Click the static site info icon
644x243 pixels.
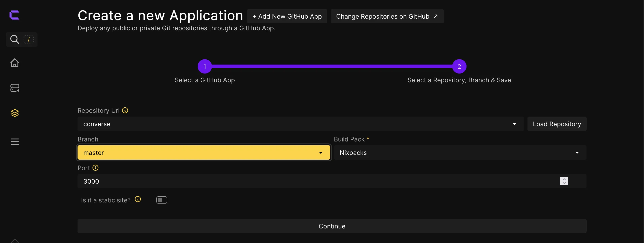(138, 199)
